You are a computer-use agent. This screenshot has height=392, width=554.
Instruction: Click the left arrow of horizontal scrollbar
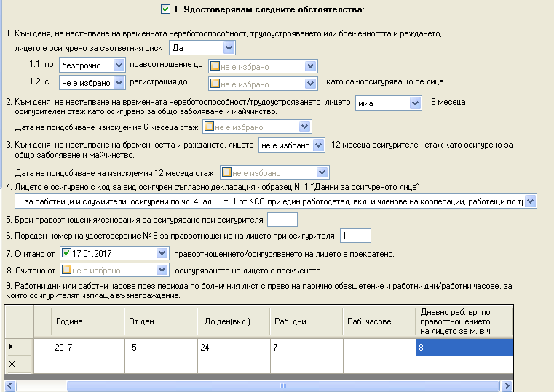click(x=9, y=385)
